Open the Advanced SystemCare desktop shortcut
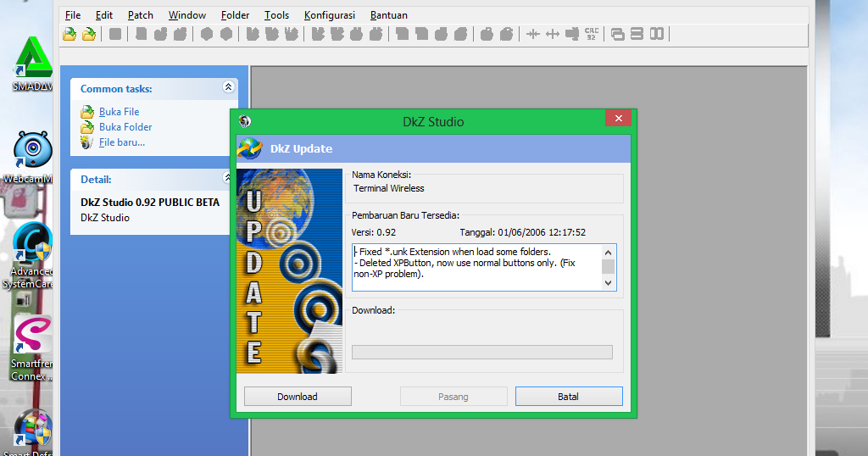 (x=31, y=256)
